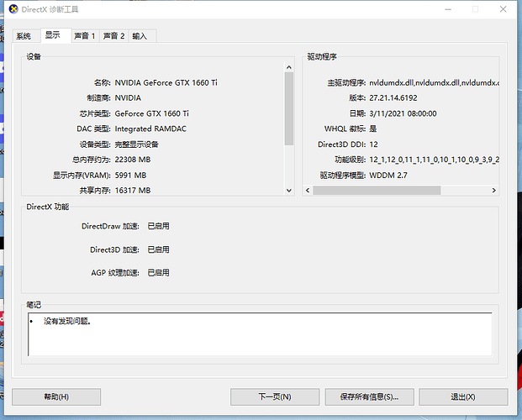Select driver model value WDDM 2.7
Image resolution: width=522 pixels, height=420 pixels.
(388, 175)
